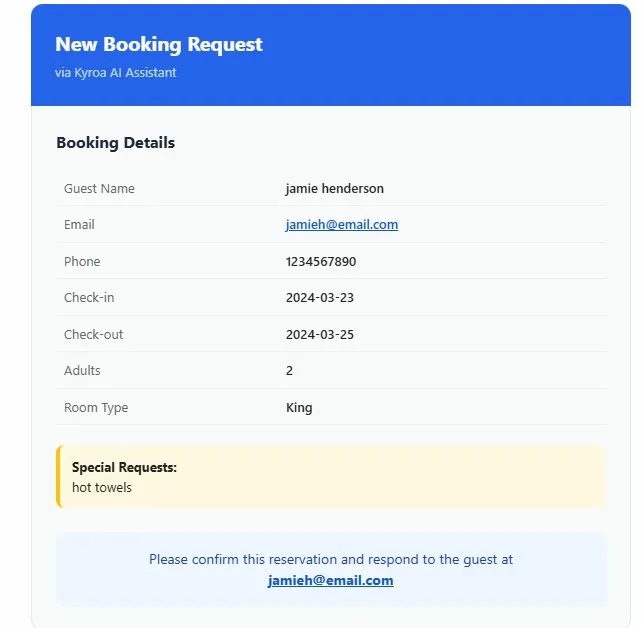Image resolution: width=642 pixels, height=628 pixels.
Task: Click the Room Type field label
Action: coord(96,407)
